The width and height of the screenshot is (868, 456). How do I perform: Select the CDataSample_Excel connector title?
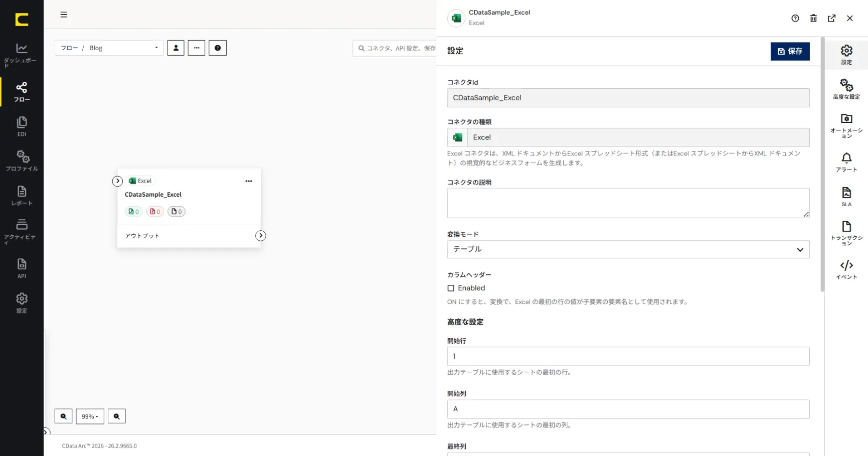pyautogui.click(x=153, y=195)
